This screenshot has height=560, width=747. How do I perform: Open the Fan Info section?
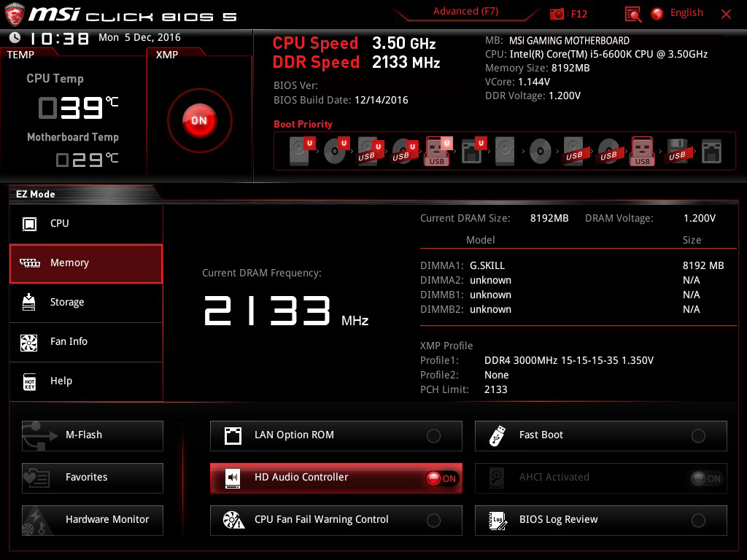click(x=86, y=342)
